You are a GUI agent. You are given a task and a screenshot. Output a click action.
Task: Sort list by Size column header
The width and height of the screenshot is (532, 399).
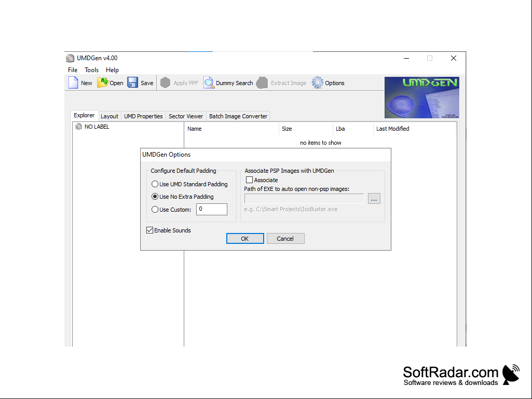(306, 129)
